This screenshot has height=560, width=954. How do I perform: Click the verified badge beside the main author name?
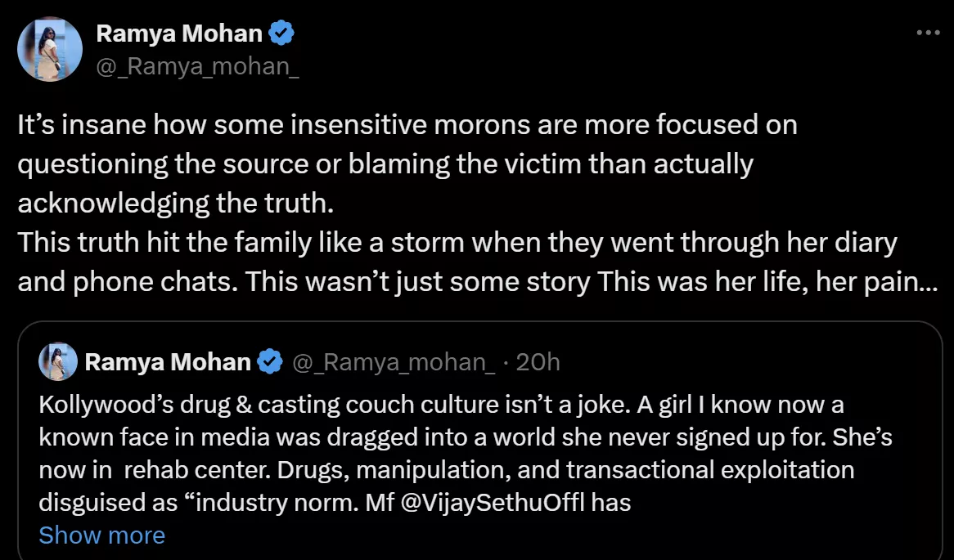point(282,34)
